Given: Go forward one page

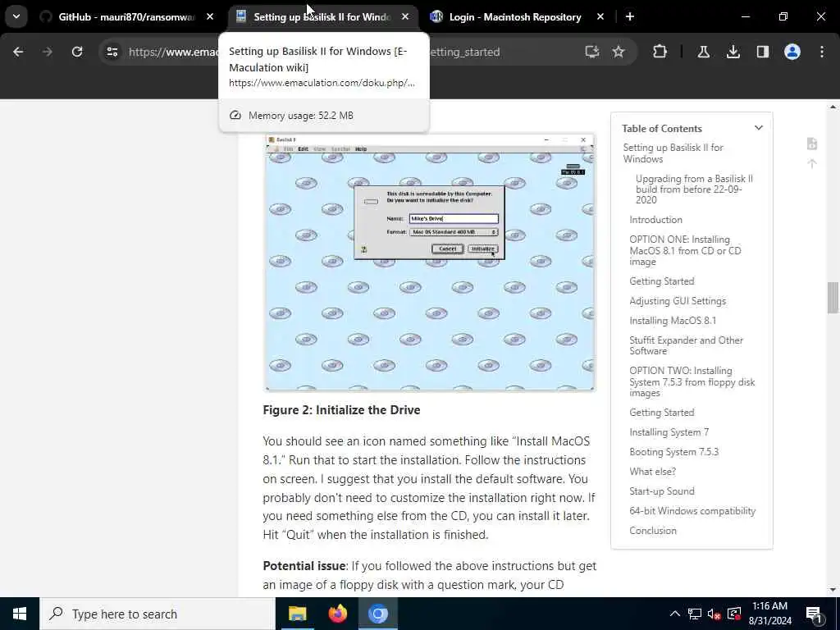Looking at the screenshot, I should (48, 52).
